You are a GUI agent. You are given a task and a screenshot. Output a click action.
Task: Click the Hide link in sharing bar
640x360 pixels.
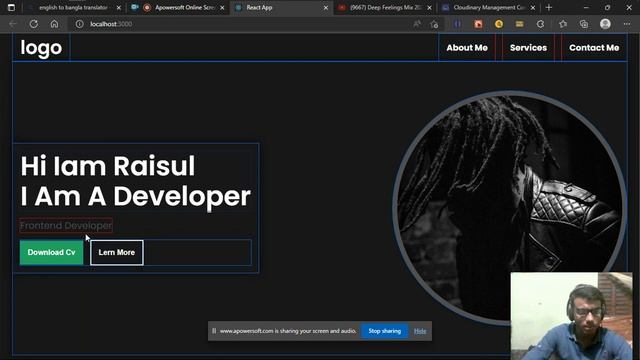point(420,331)
